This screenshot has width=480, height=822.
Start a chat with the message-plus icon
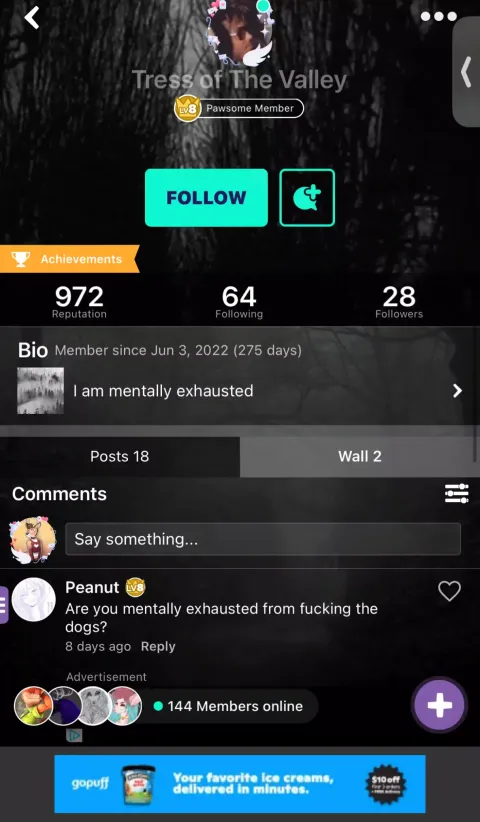pyautogui.click(x=307, y=198)
